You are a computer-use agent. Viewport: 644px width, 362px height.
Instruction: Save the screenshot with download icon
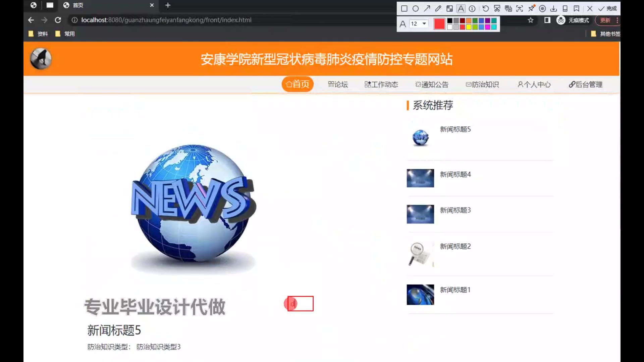pos(554,9)
